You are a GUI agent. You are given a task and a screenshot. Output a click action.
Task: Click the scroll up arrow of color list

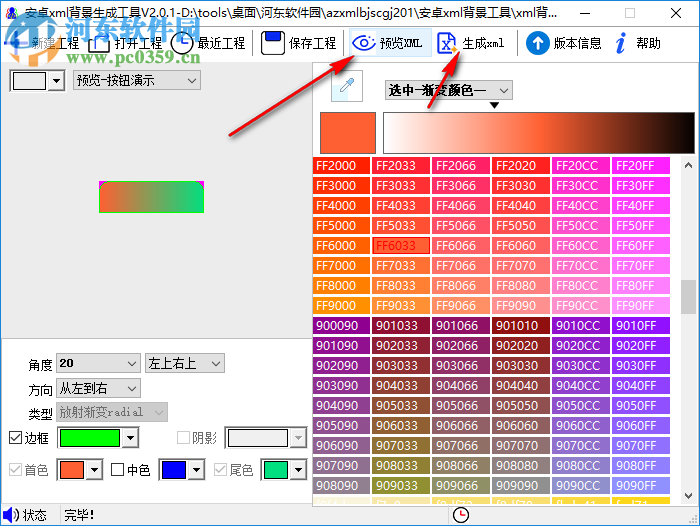click(x=688, y=165)
